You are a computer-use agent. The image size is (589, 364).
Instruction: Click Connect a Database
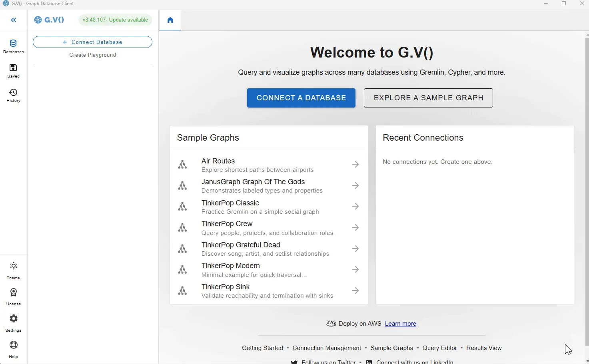301,97
